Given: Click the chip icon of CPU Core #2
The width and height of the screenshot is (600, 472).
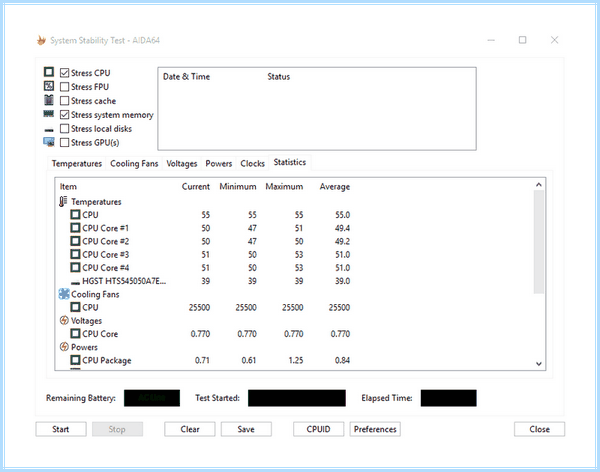Looking at the screenshot, I should click(75, 241).
